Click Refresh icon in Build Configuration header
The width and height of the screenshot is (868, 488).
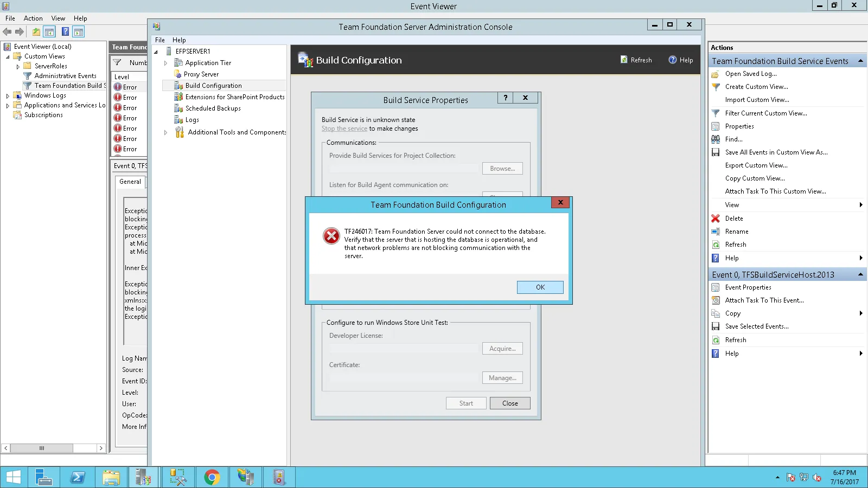(x=624, y=60)
